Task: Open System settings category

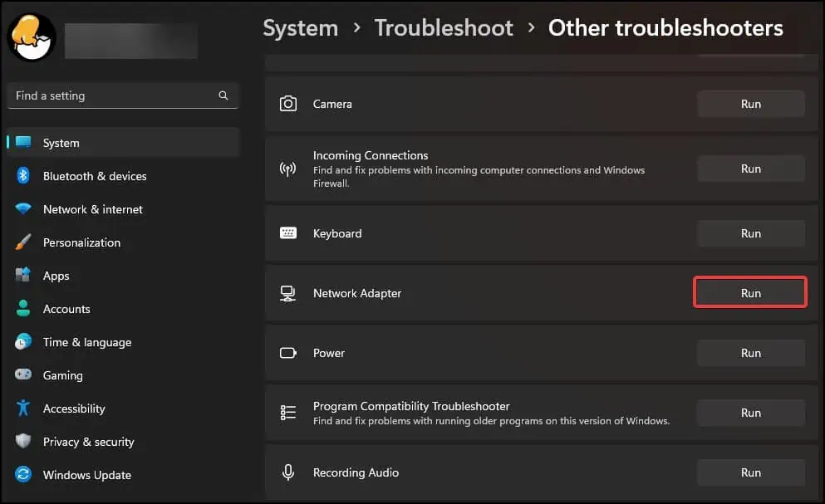Action: (123, 143)
